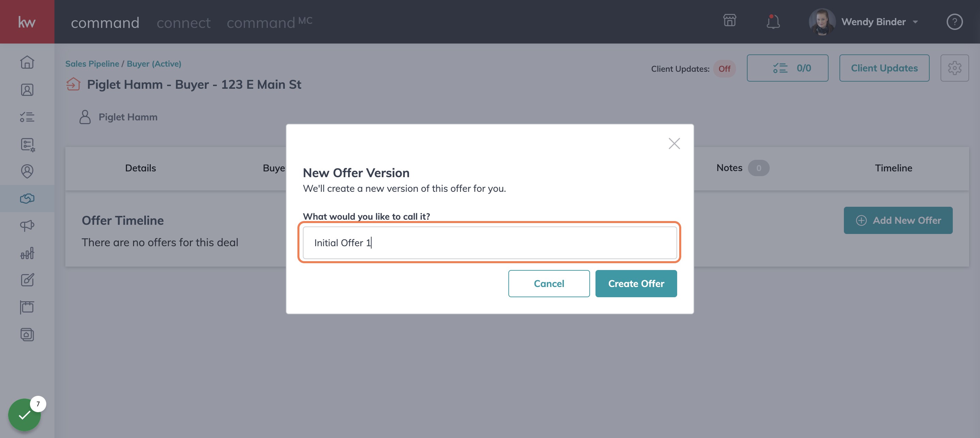Click the offer name input field
Image resolution: width=980 pixels, height=438 pixels.
[490, 243]
